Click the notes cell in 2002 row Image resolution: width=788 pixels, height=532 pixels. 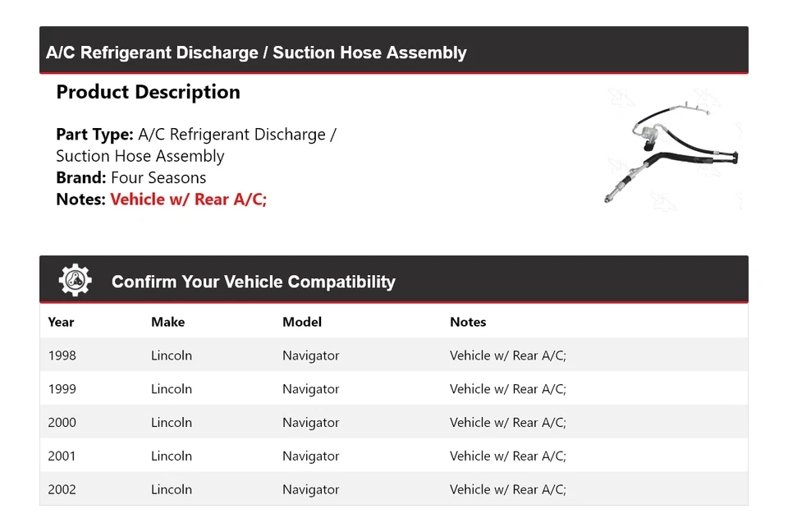(507, 489)
